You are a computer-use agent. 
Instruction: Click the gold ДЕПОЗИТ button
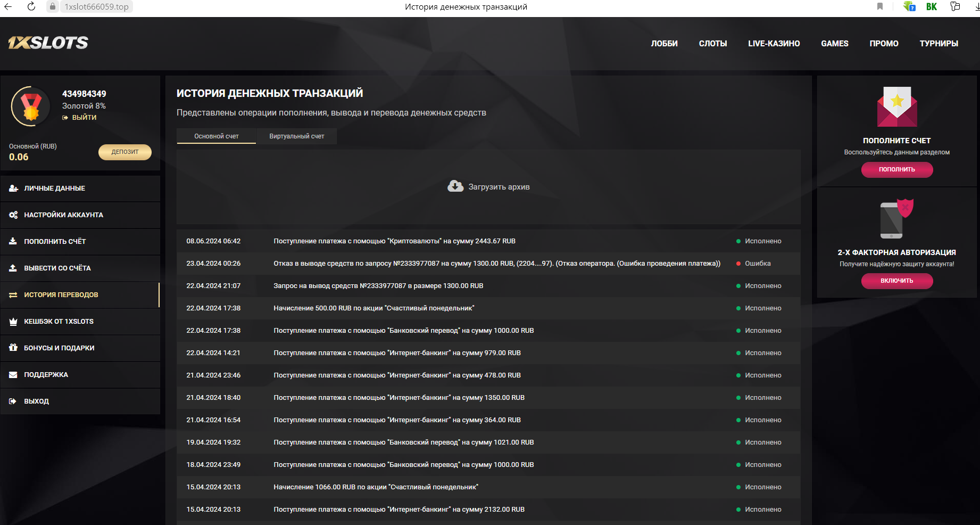(125, 152)
